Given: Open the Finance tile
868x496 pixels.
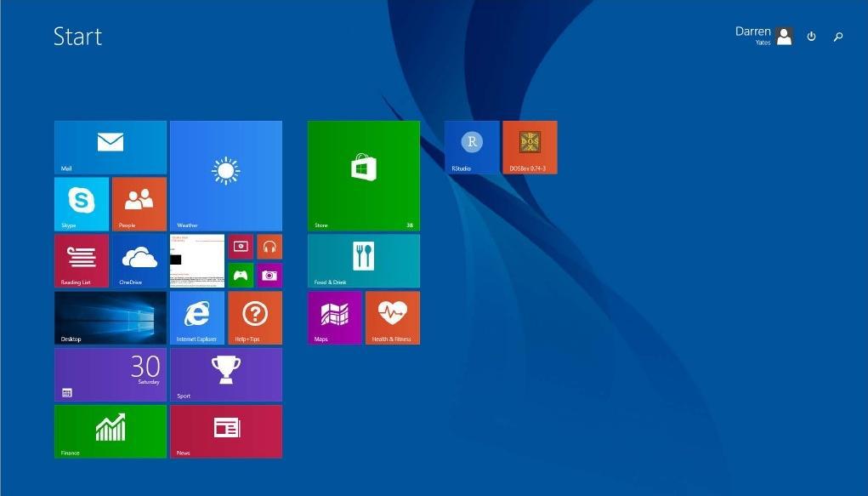Looking at the screenshot, I should (x=111, y=431).
